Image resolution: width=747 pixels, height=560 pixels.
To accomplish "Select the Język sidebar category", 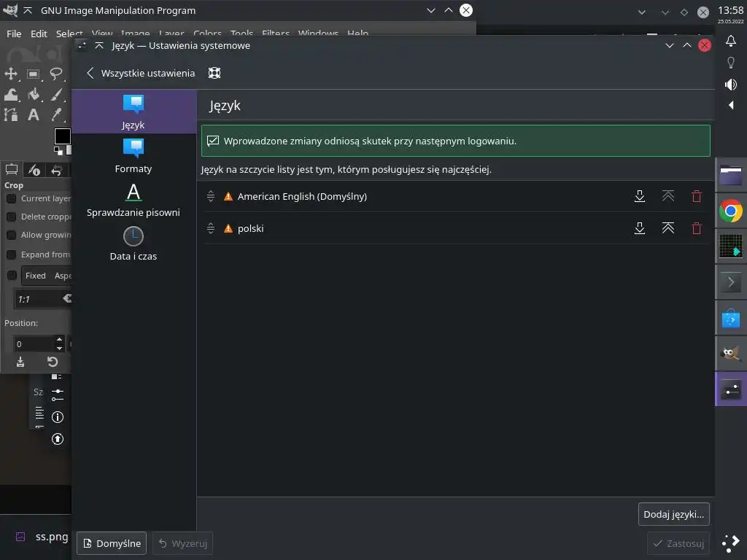I will 133,112.
